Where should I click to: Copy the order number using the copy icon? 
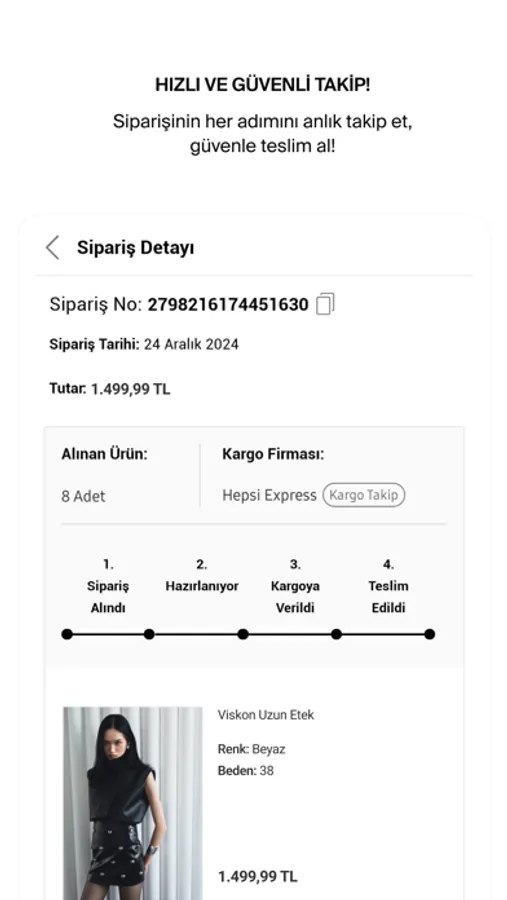click(326, 304)
